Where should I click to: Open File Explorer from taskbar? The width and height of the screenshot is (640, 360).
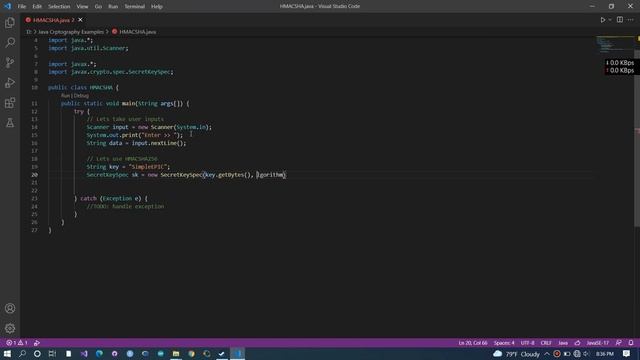pos(176,353)
